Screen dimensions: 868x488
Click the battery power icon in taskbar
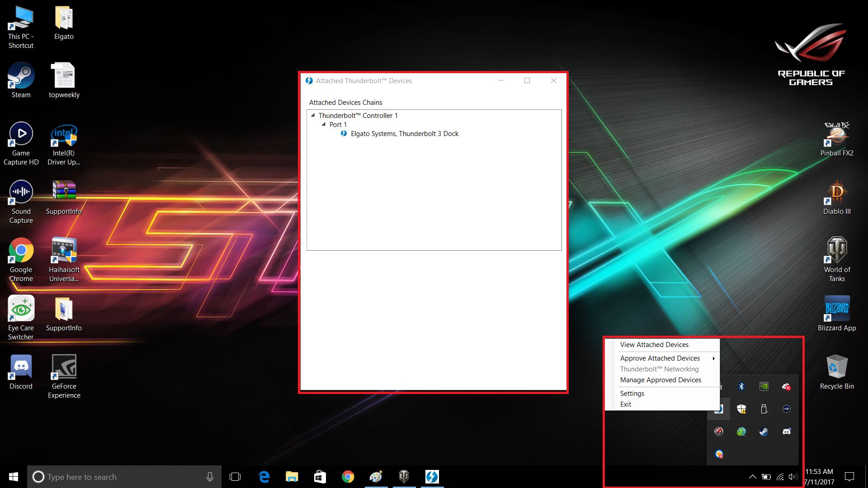766,477
